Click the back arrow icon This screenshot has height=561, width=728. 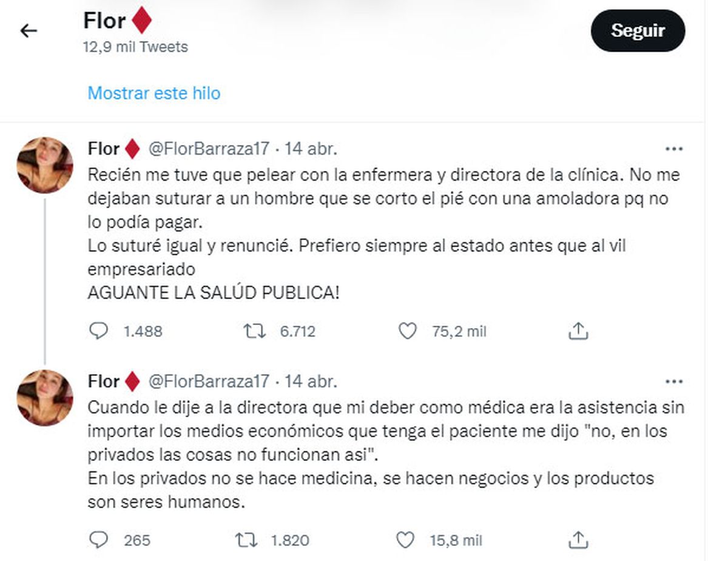[29, 31]
